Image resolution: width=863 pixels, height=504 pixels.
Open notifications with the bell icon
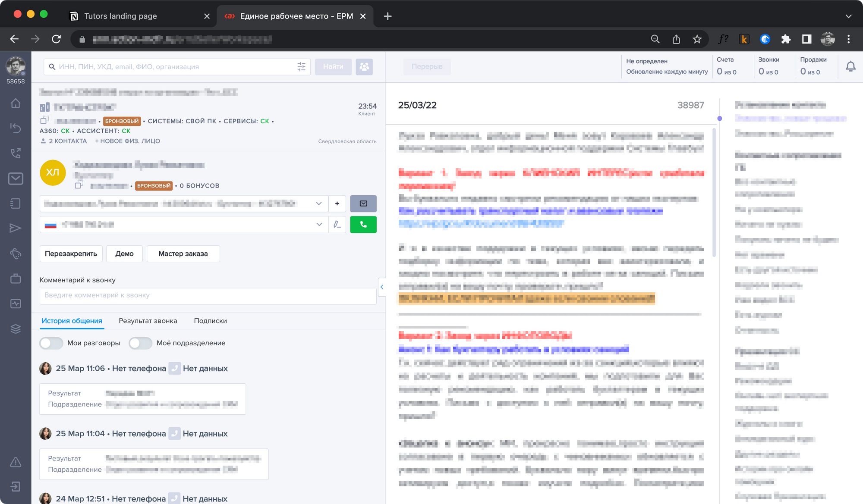point(850,66)
